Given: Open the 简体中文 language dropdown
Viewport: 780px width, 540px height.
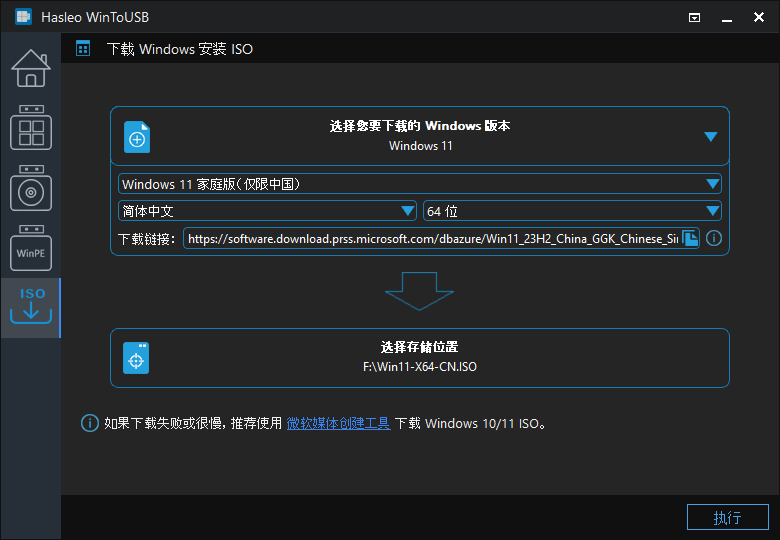Looking at the screenshot, I should (x=267, y=211).
